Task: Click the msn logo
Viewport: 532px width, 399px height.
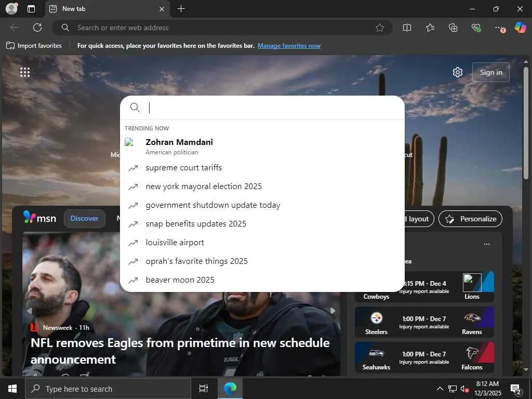Action: click(x=39, y=218)
